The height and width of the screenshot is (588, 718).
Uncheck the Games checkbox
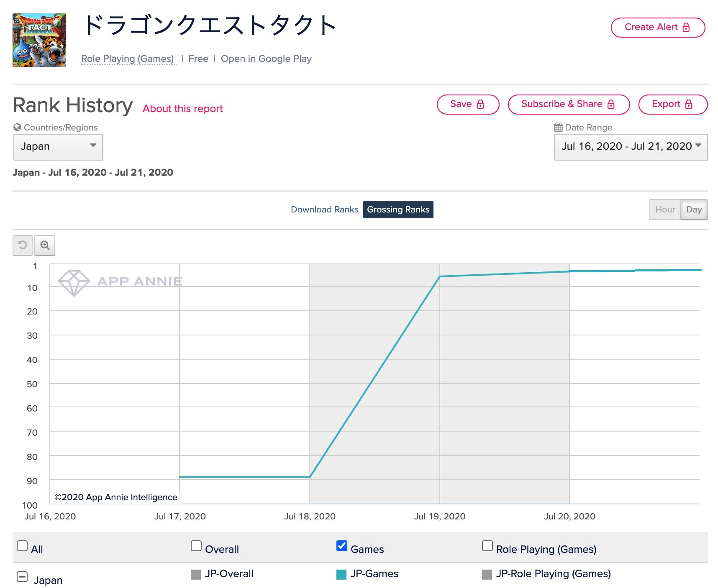coord(342,546)
